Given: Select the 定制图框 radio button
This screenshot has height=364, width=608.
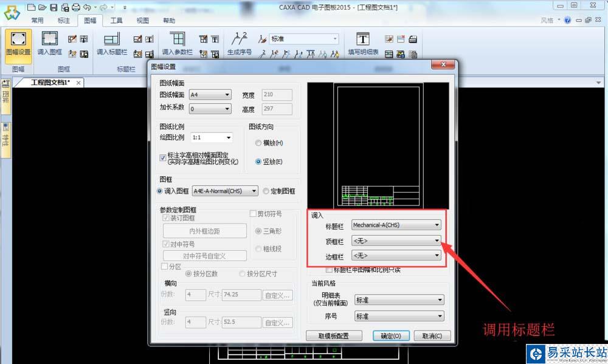Looking at the screenshot, I should coord(266,191).
